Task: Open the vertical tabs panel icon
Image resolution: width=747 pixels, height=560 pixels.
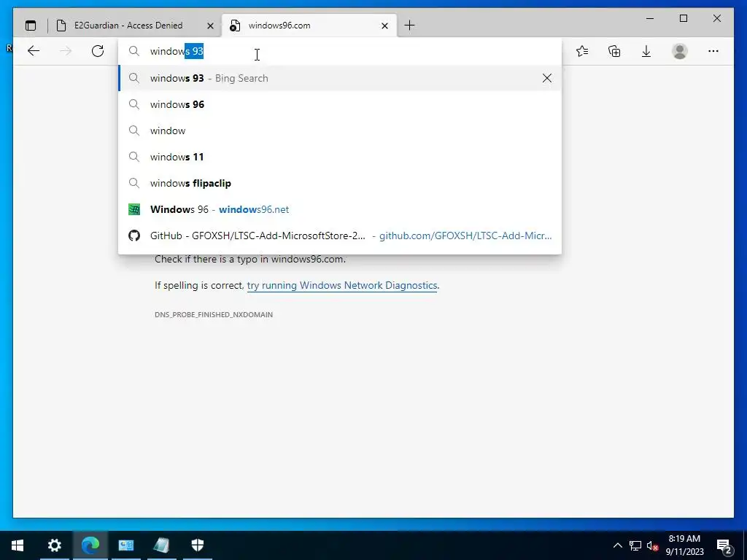Action: (x=31, y=26)
